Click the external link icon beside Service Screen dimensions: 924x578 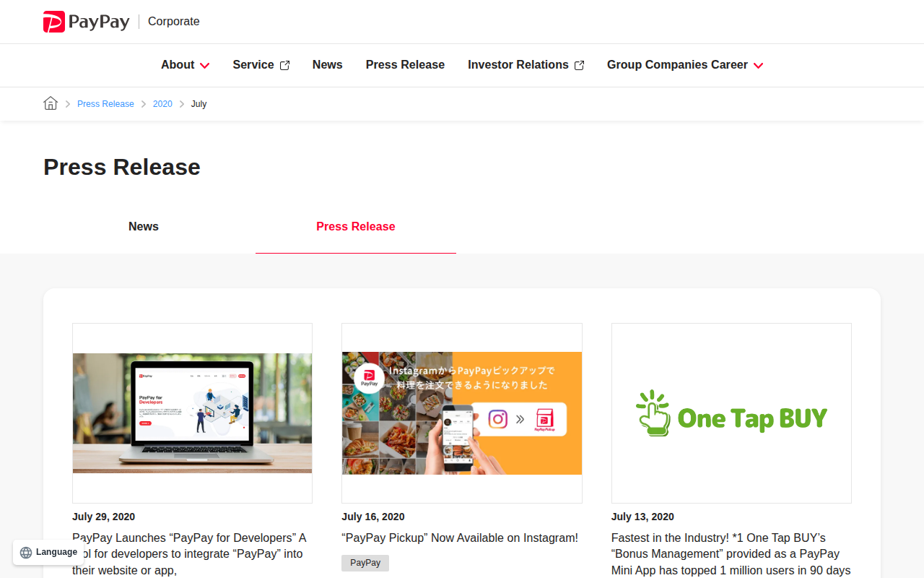point(284,65)
